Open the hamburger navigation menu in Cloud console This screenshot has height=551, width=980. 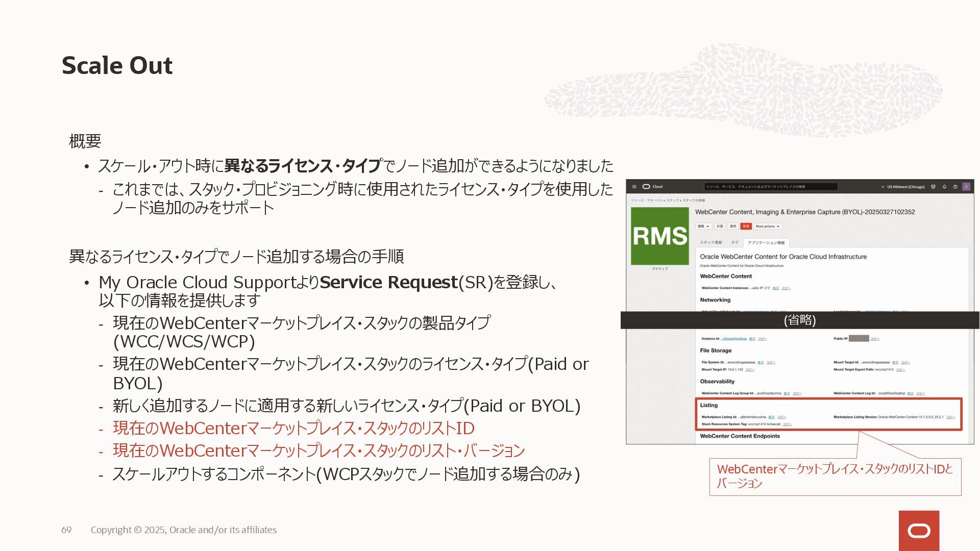pos(634,187)
